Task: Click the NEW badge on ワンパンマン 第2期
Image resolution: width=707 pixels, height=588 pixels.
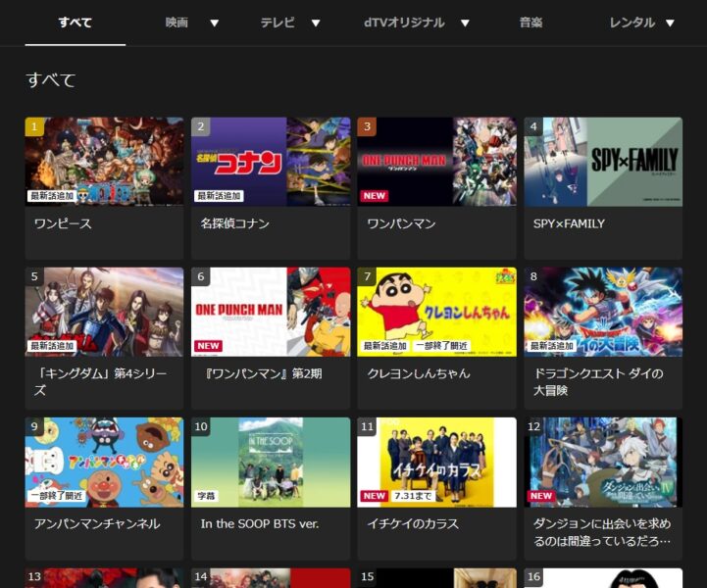Action: pos(208,346)
